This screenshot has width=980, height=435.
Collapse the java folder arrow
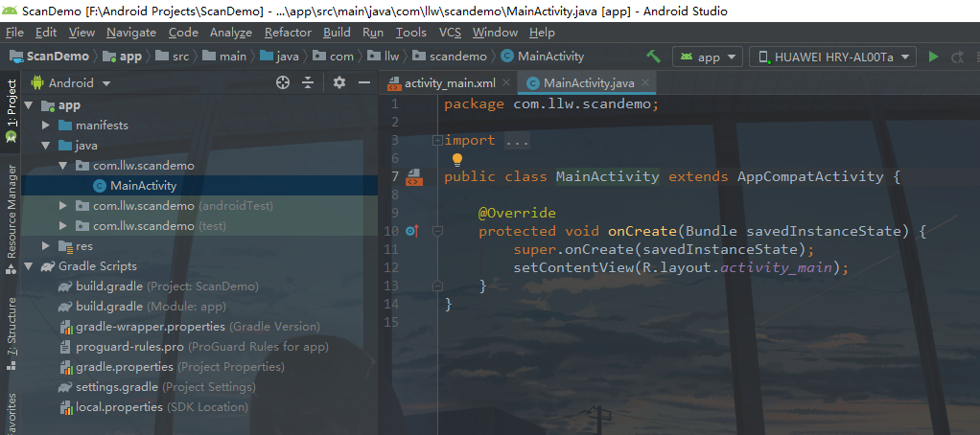(x=46, y=146)
